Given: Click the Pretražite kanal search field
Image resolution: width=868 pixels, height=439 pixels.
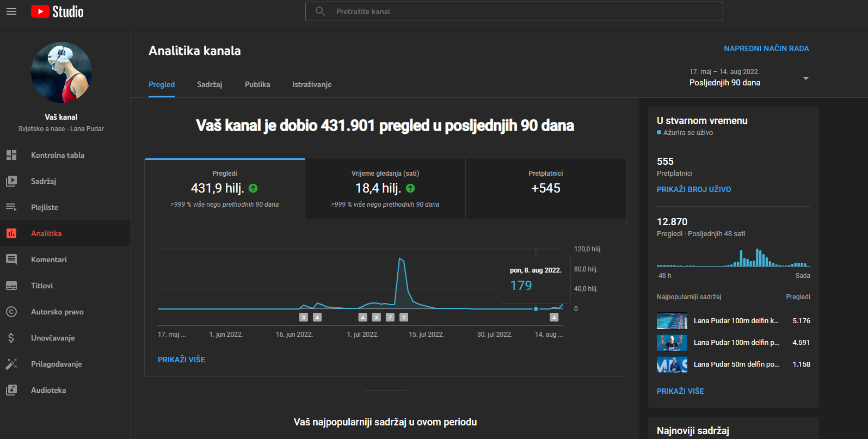Looking at the screenshot, I should point(514,11).
